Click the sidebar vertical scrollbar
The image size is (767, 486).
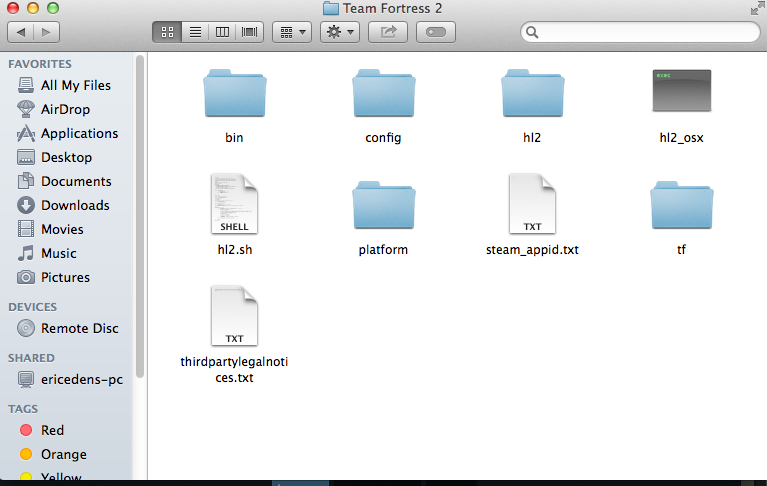140,216
